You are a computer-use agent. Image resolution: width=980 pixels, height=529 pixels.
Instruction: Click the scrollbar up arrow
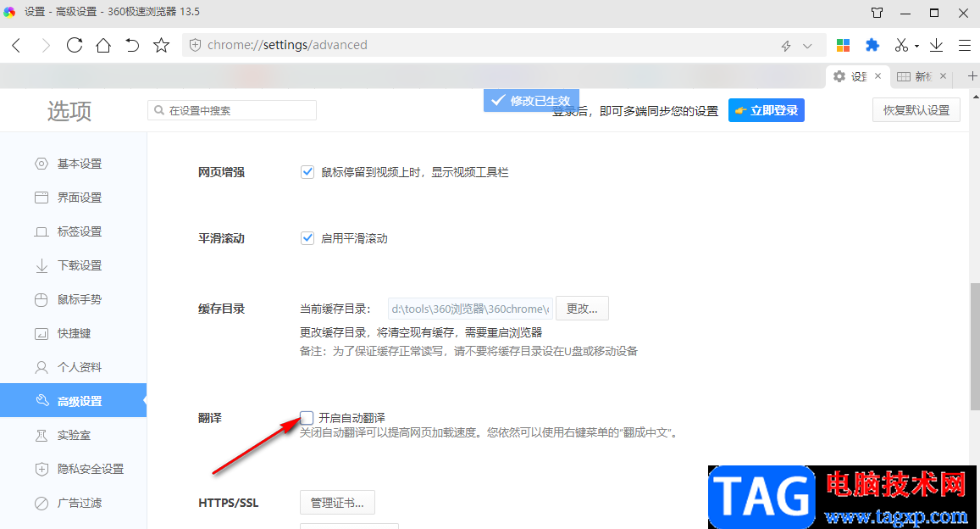pyautogui.click(x=975, y=97)
